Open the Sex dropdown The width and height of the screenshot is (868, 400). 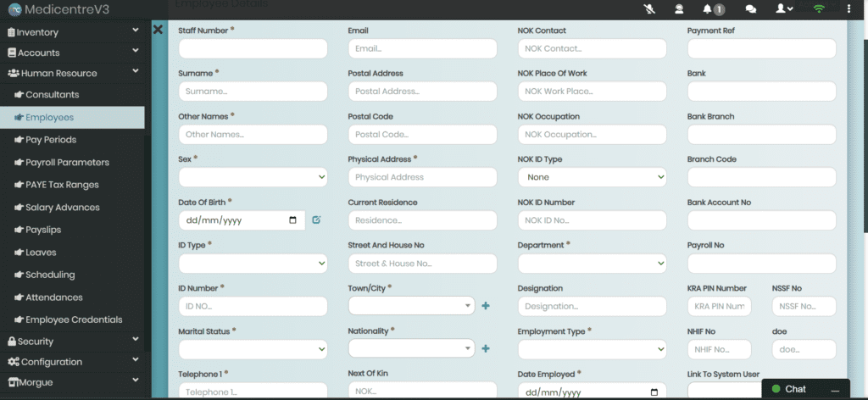pyautogui.click(x=253, y=177)
